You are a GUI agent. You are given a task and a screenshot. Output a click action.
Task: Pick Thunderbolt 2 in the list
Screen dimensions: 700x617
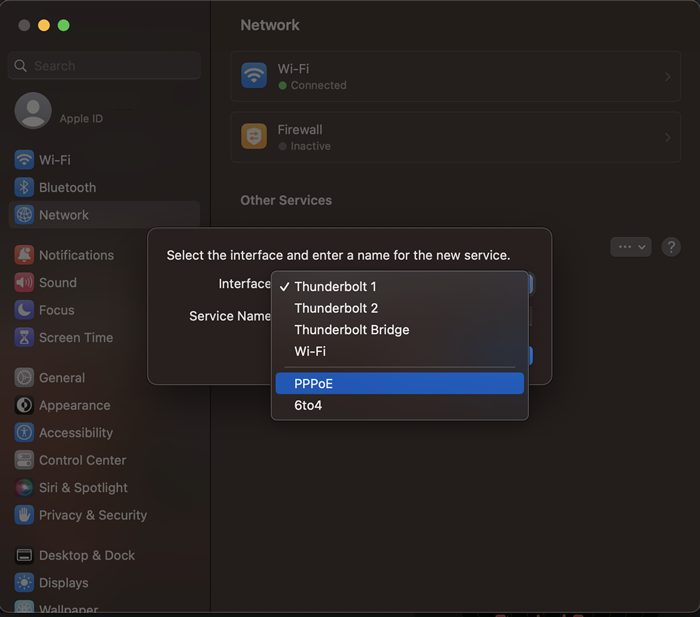[400, 308]
